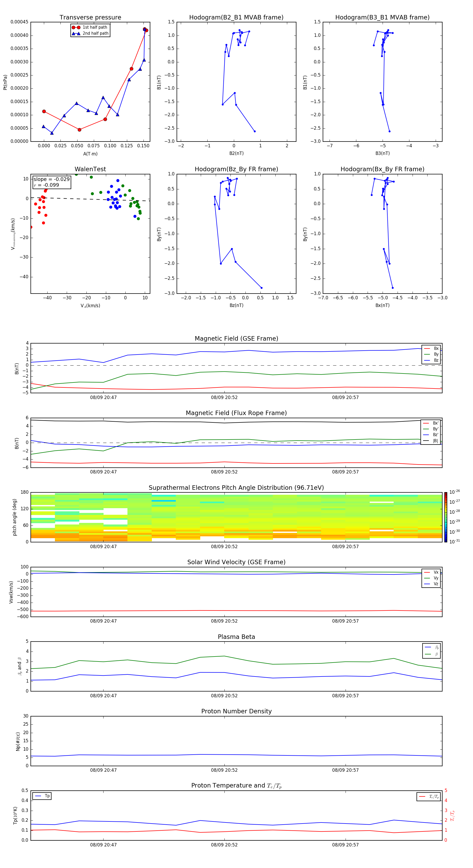473x868 pixels.
Task: Click the 'Pt(nPa)' y-axis label
Action: pos(5,82)
